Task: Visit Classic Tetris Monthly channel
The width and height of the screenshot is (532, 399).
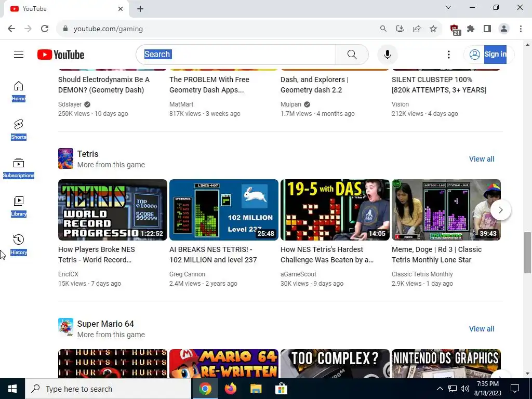Action: pos(422,274)
